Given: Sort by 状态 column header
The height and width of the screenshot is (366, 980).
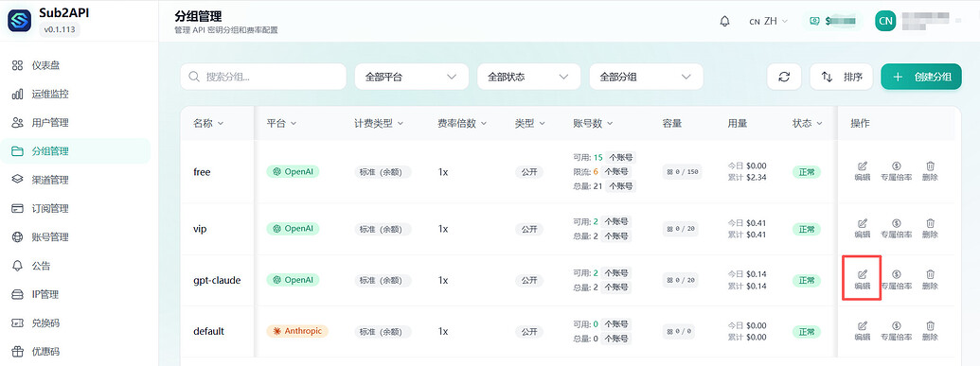Looking at the screenshot, I should tap(808, 124).
